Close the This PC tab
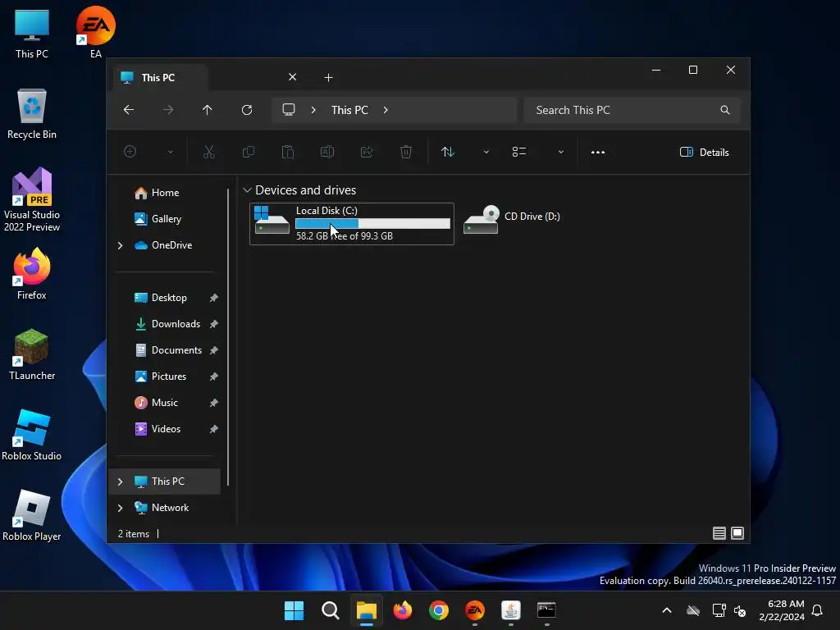This screenshot has width=840, height=630. (293, 77)
